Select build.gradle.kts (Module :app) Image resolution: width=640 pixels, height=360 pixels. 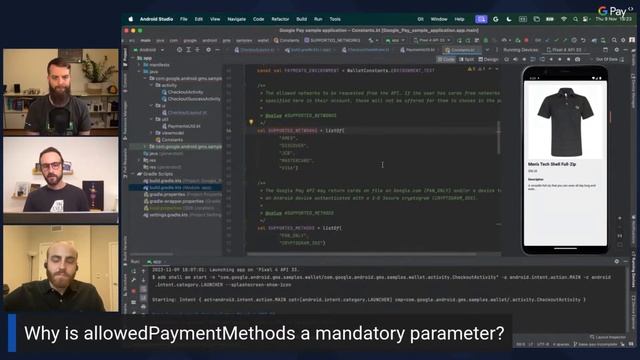pos(176,188)
